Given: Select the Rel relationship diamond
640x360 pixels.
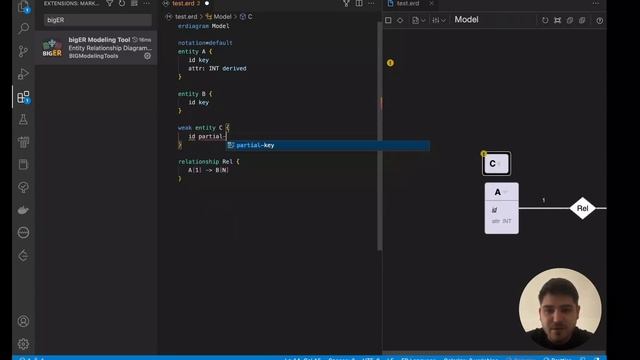Looking at the screenshot, I should (x=582, y=208).
